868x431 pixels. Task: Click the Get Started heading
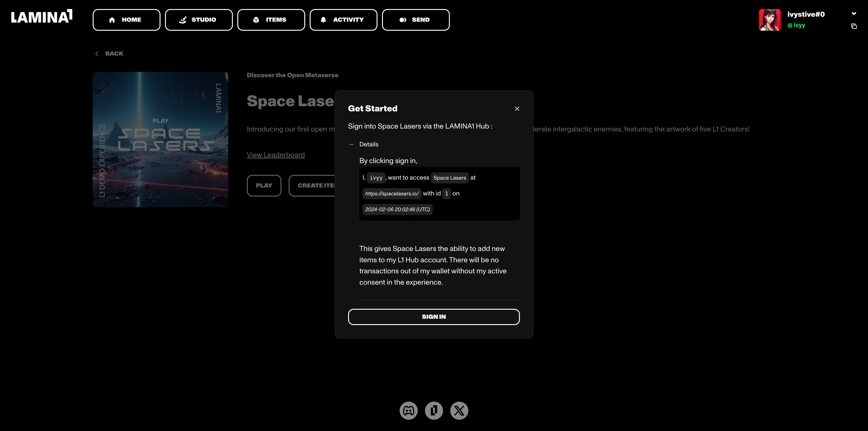372,108
